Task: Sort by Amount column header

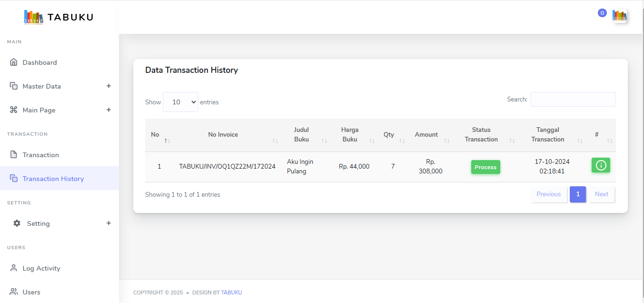Action: click(x=426, y=135)
